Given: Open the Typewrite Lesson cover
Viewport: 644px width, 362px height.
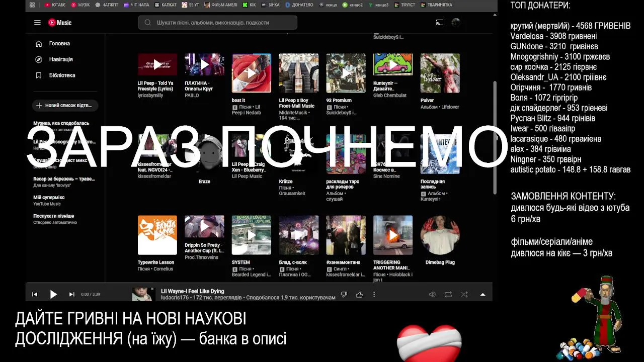Looking at the screenshot, I should 157,235.
